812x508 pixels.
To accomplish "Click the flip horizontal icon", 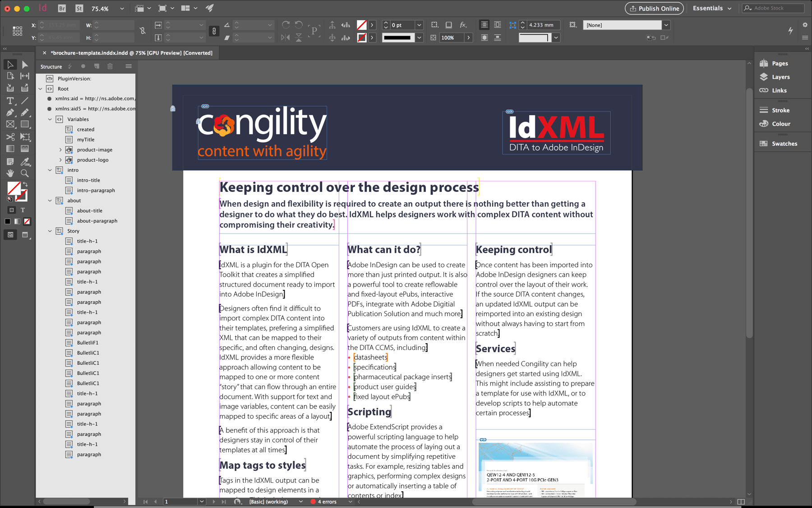I will pos(286,37).
